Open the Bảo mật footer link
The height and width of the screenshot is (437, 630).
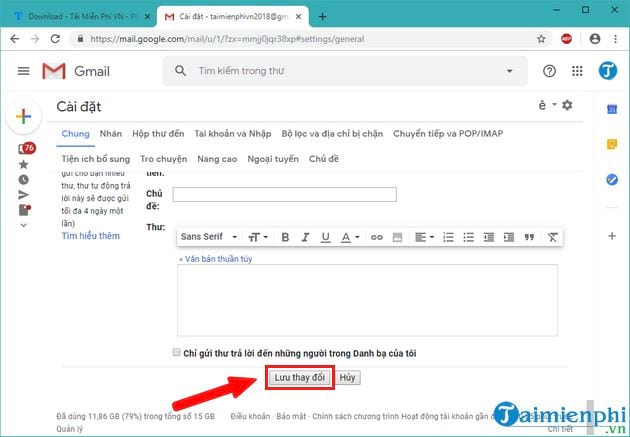click(x=291, y=417)
